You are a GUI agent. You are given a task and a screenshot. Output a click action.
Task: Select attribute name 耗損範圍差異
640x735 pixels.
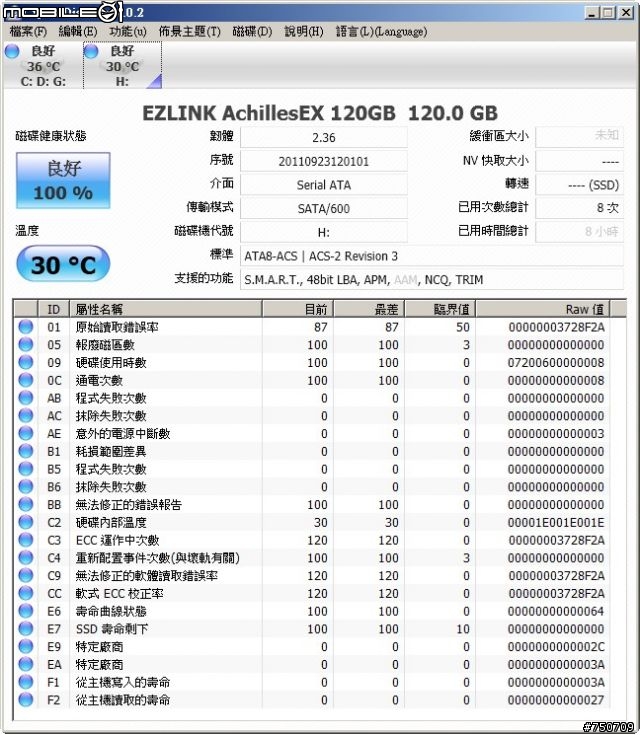point(111,451)
